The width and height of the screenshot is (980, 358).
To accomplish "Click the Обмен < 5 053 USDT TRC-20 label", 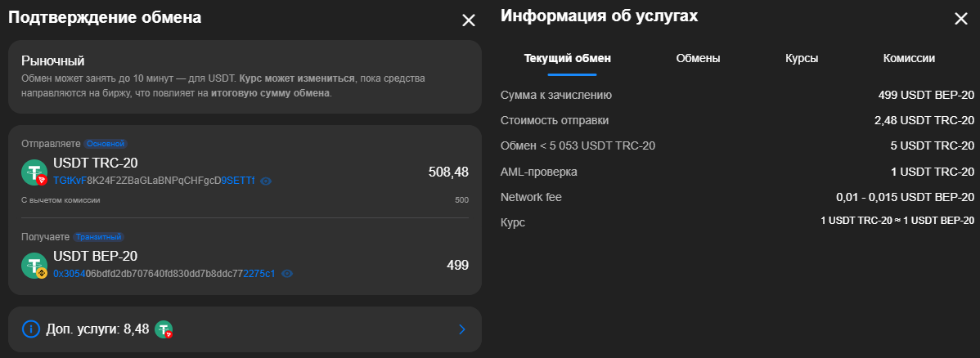I will 578,145.
